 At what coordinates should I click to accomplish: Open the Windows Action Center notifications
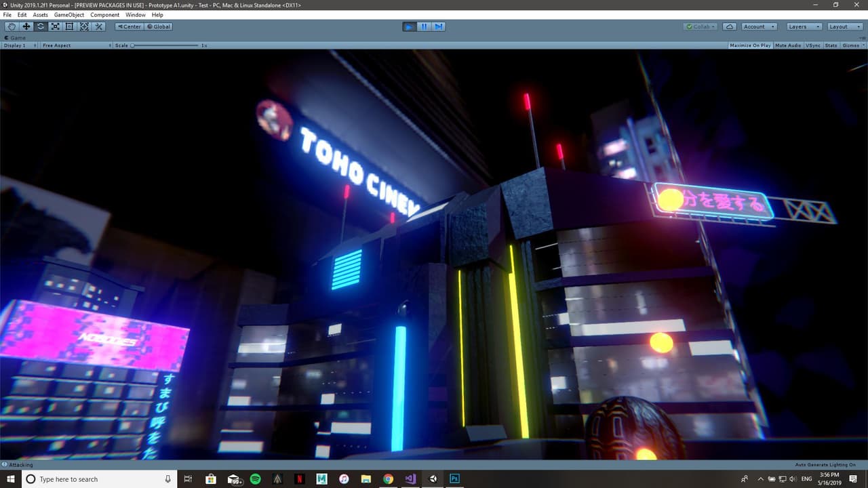click(x=854, y=479)
